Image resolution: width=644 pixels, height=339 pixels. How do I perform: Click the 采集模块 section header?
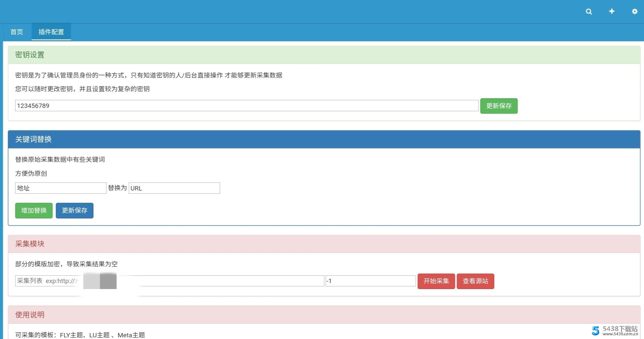pyautogui.click(x=29, y=244)
